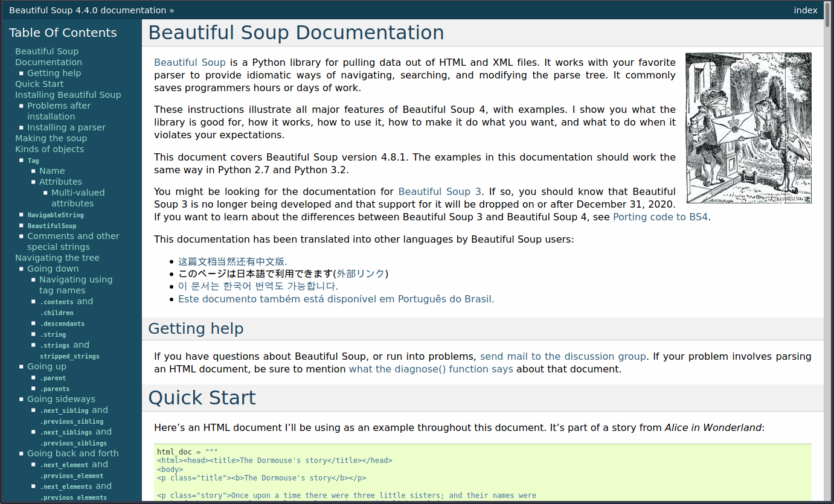
Task: Open .parents sidebar entry
Action: point(55,389)
